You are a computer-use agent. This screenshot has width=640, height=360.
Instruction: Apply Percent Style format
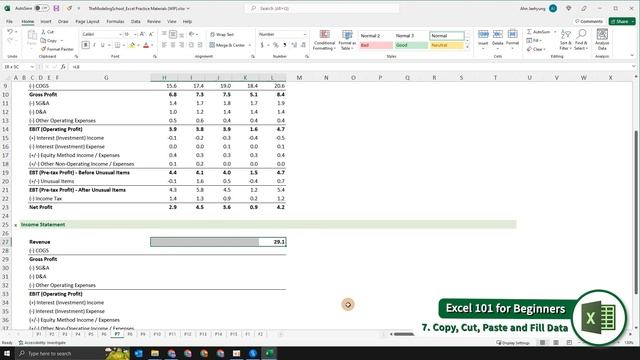(276, 45)
